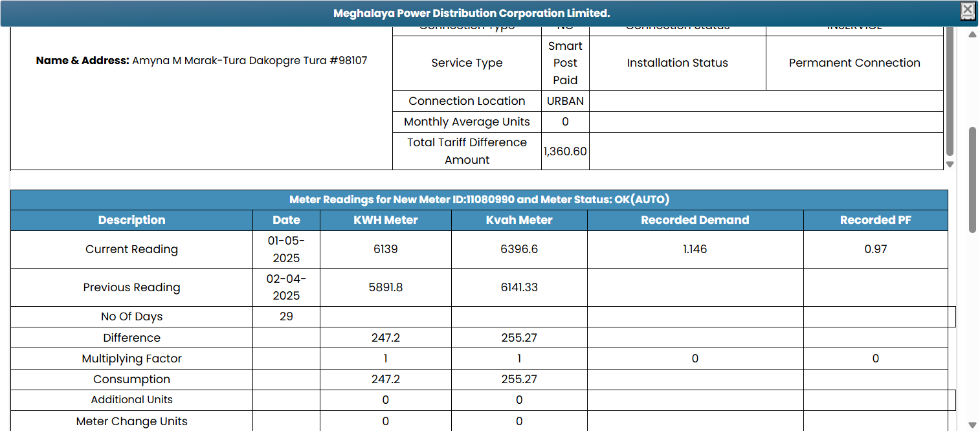Click the Recorded Demand column header
Screen dimensions: 980x431
[x=695, y=220]
